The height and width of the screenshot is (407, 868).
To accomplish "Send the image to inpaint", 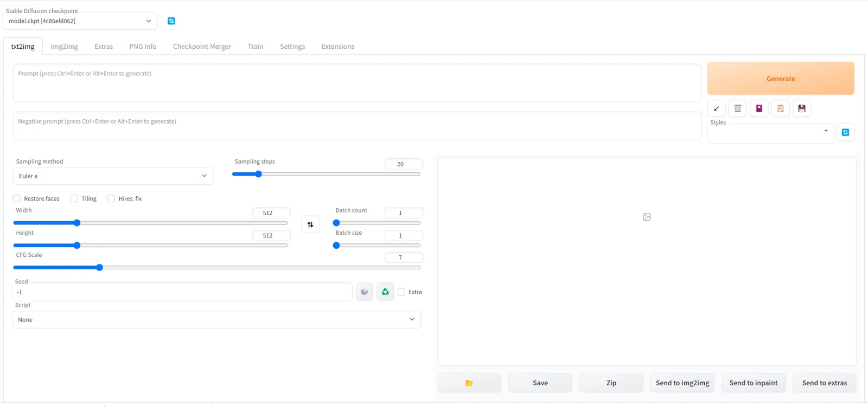I will pyautogui.click(x=754, y=383).
